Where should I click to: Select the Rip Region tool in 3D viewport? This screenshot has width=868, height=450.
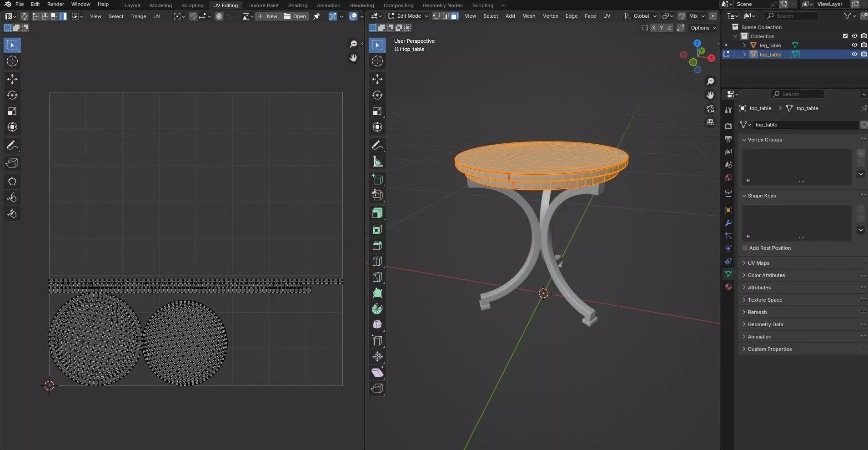click(x=377, y=389)
